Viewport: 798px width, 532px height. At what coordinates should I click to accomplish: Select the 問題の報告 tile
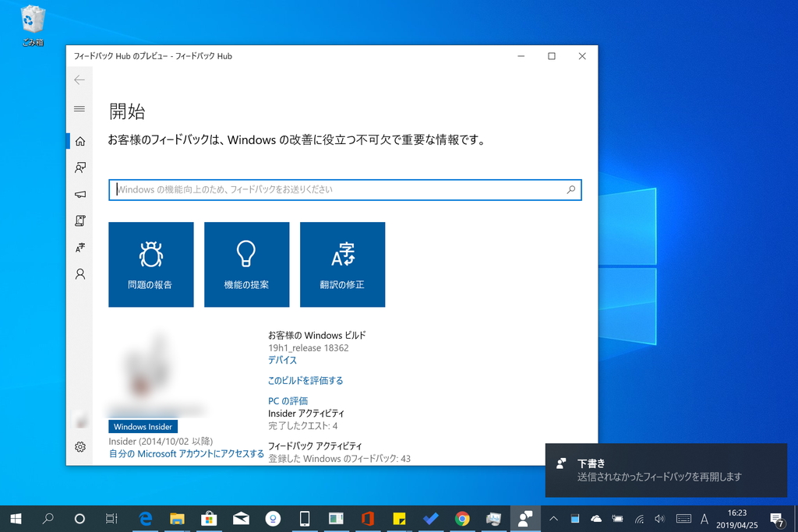151,265
